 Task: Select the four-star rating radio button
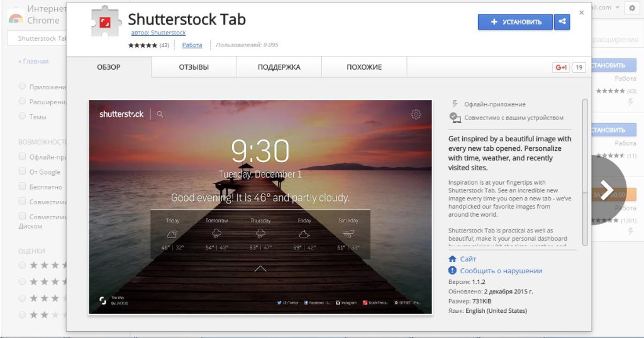coord(22,281)
